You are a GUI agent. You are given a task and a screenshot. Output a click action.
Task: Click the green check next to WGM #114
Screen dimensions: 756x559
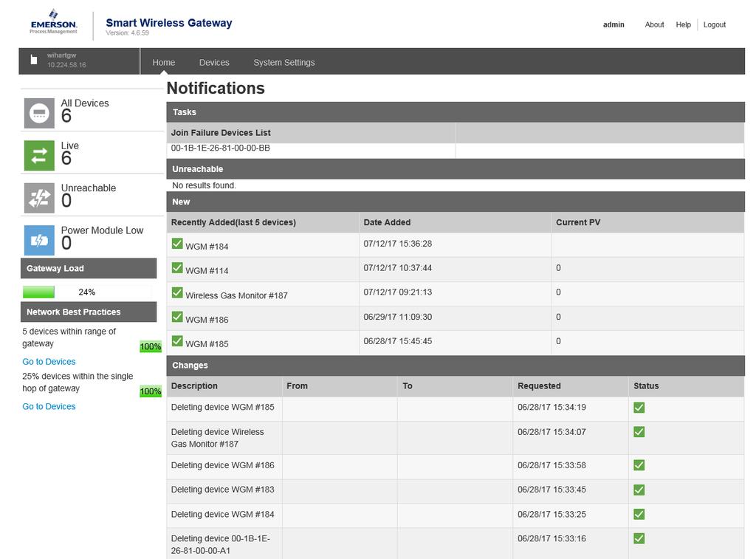tap(177, 267)
